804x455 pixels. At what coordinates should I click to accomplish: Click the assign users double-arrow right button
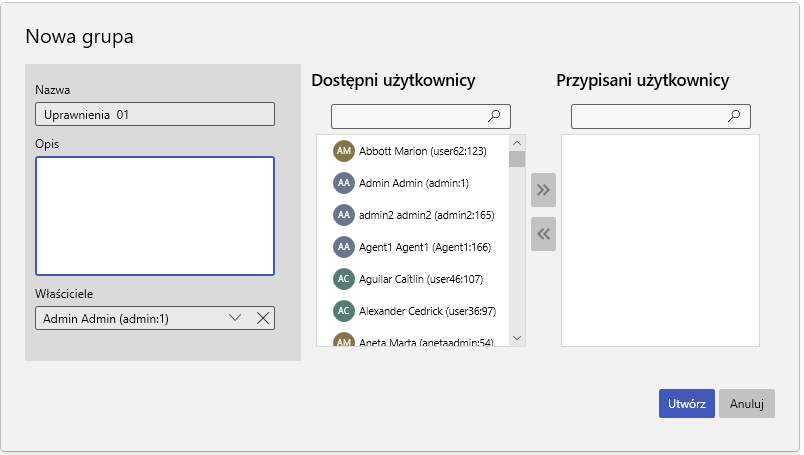click(543, 189)
